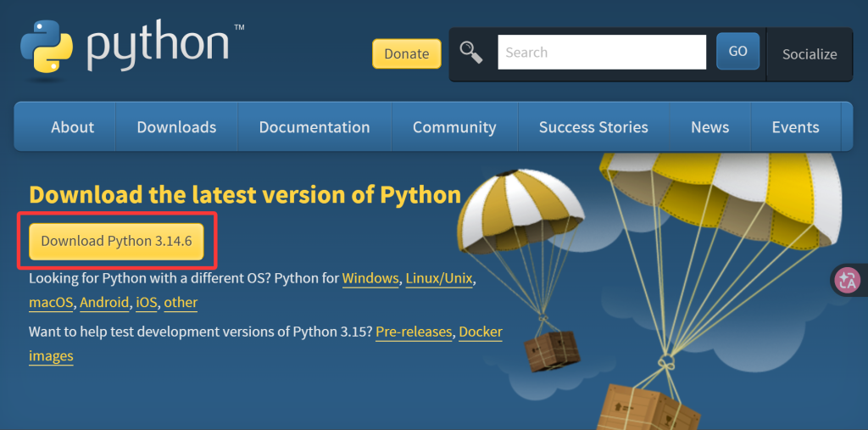Open the Success Stories menu
The width and height of the screenshot is (868, 430).
pos(593,127)
